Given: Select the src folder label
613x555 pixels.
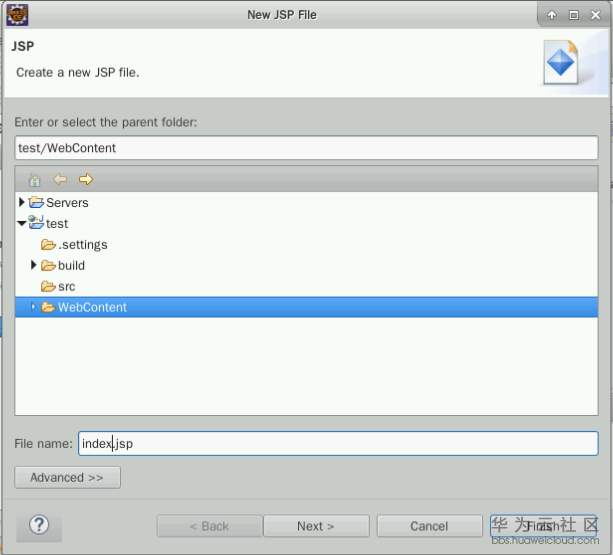Looking at the screenshot, I should pos(66,286).
